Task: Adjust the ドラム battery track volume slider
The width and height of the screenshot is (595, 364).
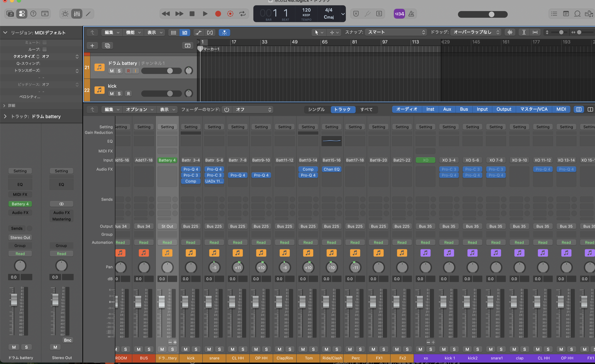Action: 161,71
